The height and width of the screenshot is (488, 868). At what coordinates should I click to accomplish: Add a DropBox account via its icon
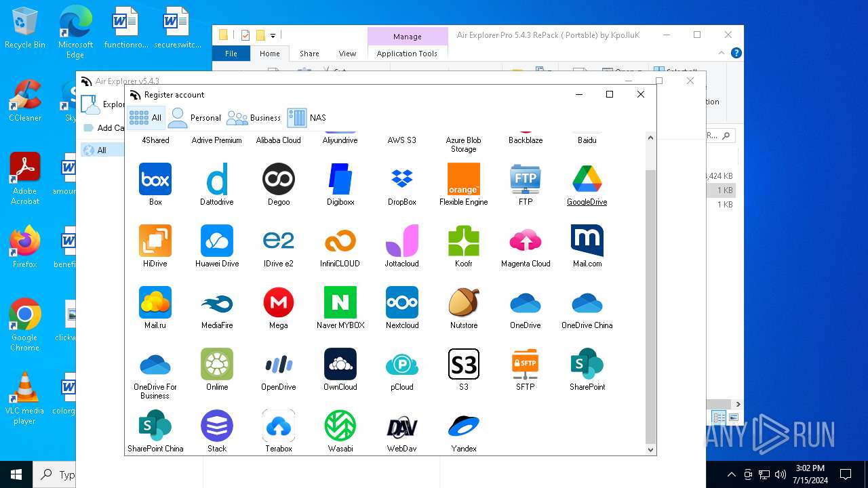click(402, 179)
